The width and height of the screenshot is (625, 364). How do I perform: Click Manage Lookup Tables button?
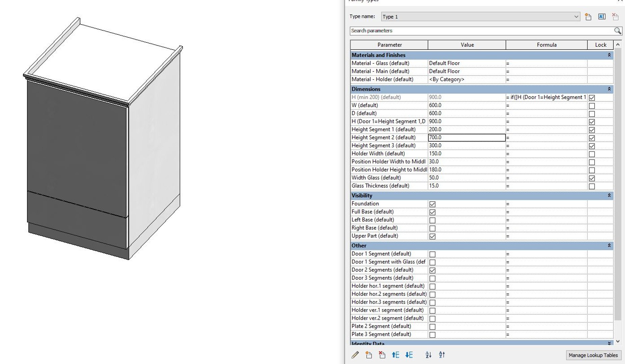coord(593,355)
